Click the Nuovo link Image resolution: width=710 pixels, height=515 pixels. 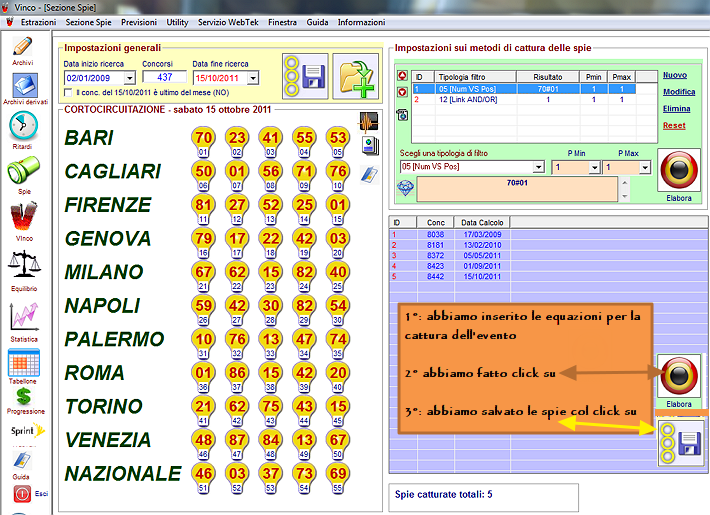pyautogui.click(x=674, y=75)
